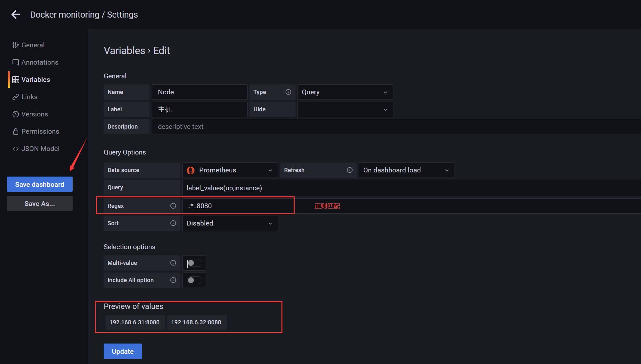Click the Docker monitoring / Settings title

pos(84,15)
